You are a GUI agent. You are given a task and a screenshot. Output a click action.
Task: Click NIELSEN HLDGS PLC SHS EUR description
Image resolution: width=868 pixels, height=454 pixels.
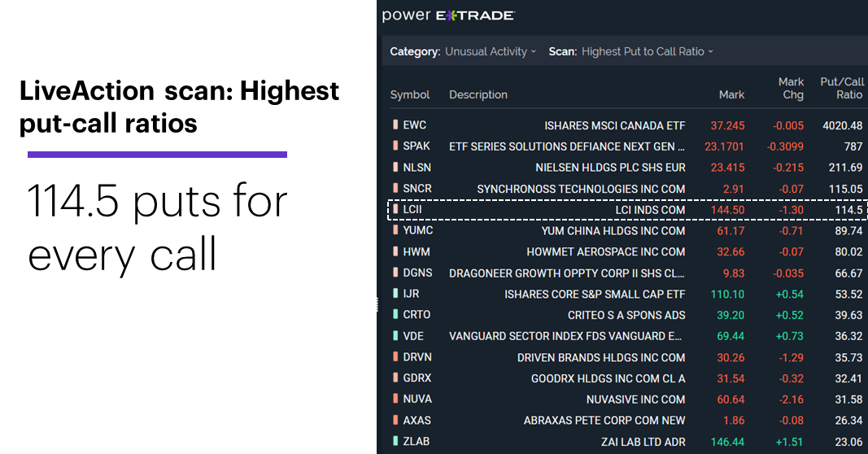(x=610, y=168)
